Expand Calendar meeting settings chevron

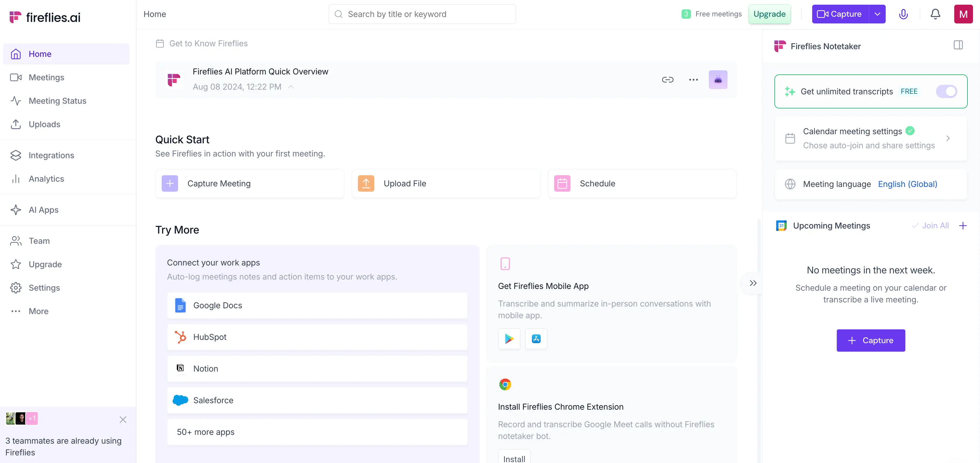coord(948,138)
